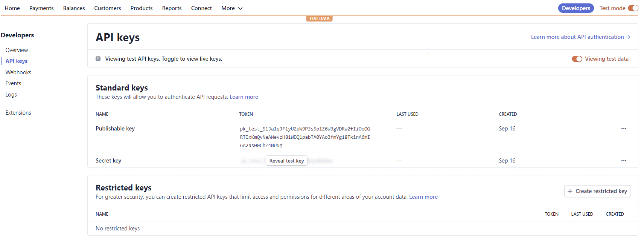Image resolution: width=644 pixels, height=244 pixels.
Task: Open Reports section
Action: pos(172,8)
